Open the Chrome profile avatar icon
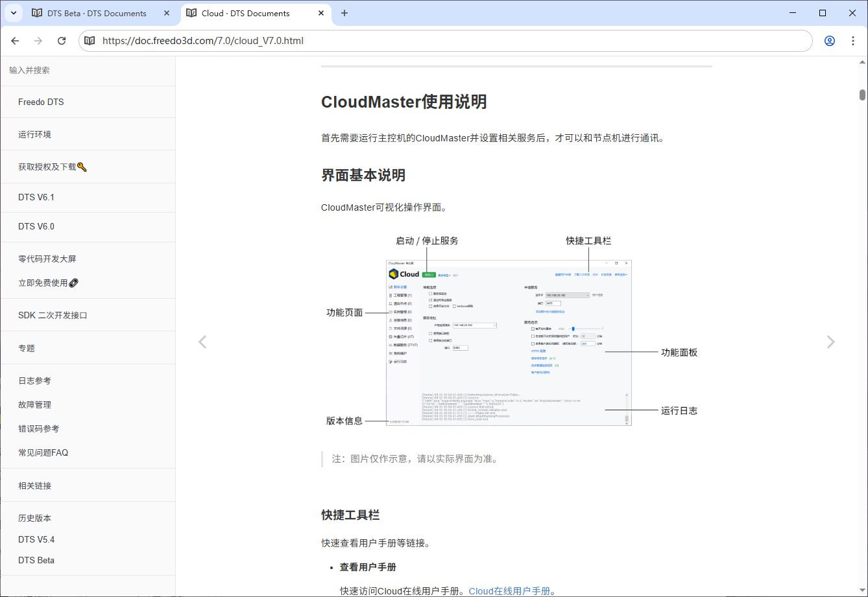The width and height of the screenshot is (868, 597). pos(830,41)
